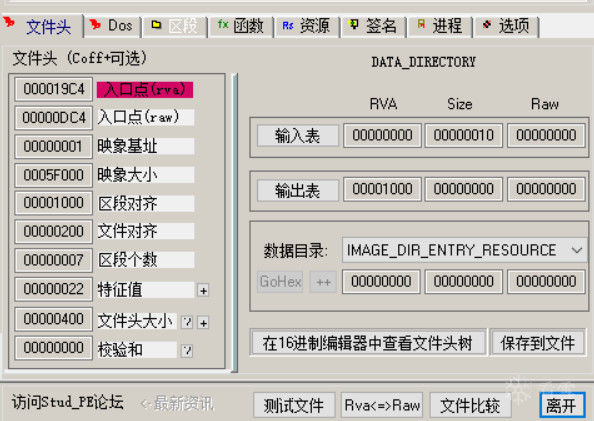Click the 区段个数 field 00000007

pos(53,260)
